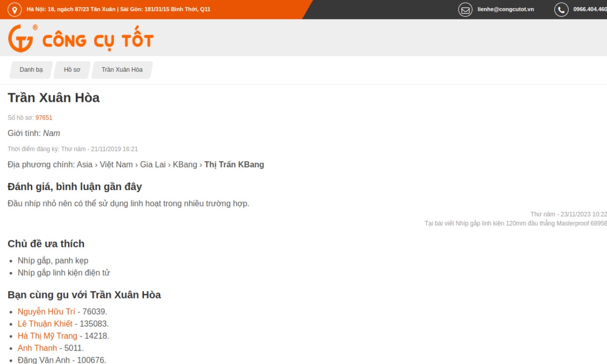Open Hà Thị Mỹ Trang profile link
This screenshot has height=364, width=607.
[x=47, y=336]
